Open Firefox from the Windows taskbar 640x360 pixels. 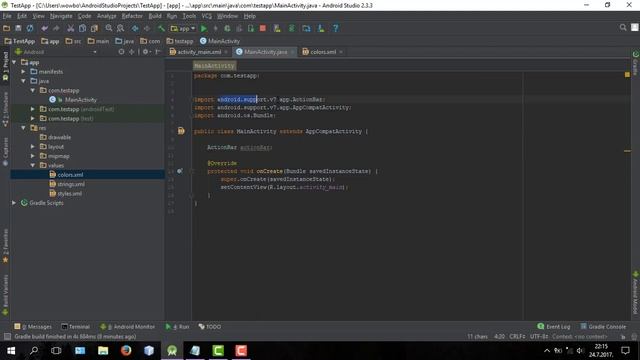coord(126,351)
